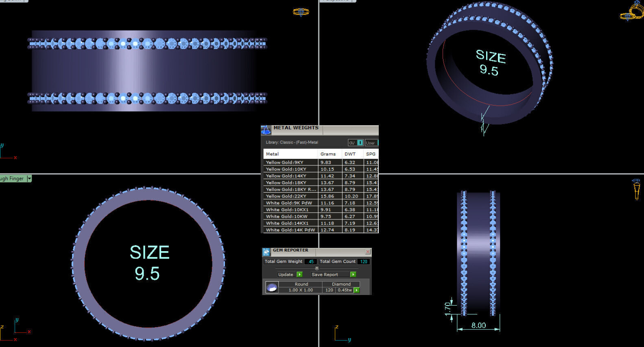Click the 1.70 thickness dimension
This screenshot has height=347, width=644.
(448, 308)
